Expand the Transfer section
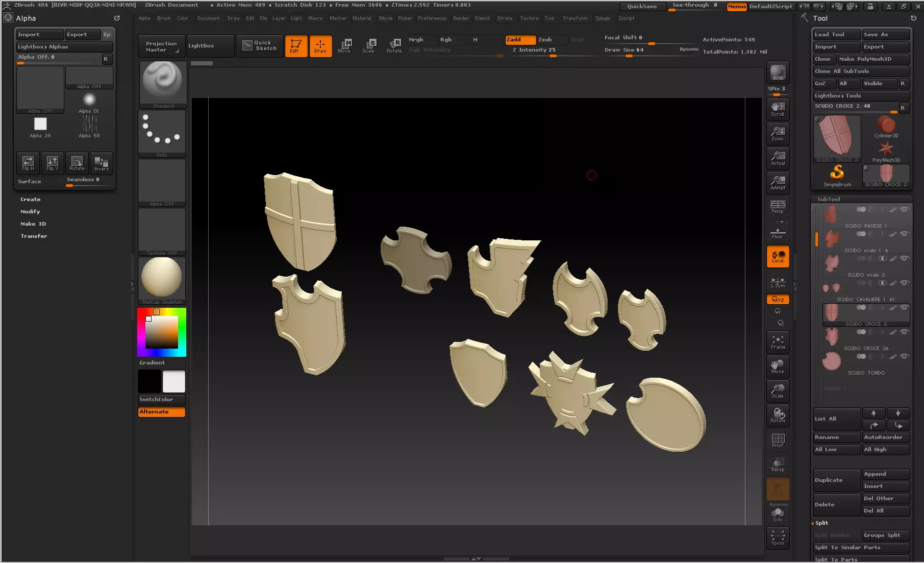This screenshot has height=563, width=924. (x=34, y=236)
